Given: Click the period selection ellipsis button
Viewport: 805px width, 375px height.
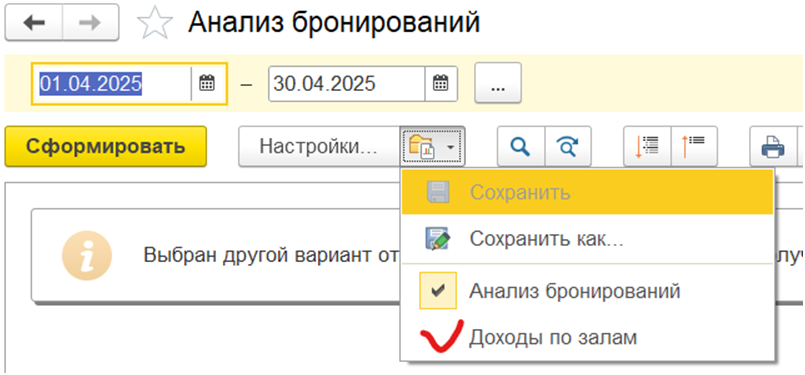Looking at the screenshot, I should pyautogui.click(x=497, y=83).
